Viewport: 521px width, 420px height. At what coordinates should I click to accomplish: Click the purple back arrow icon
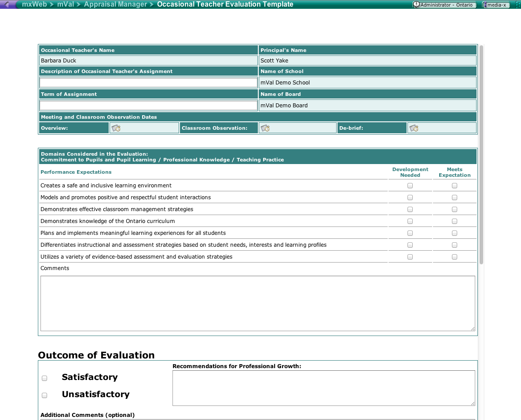6,4
